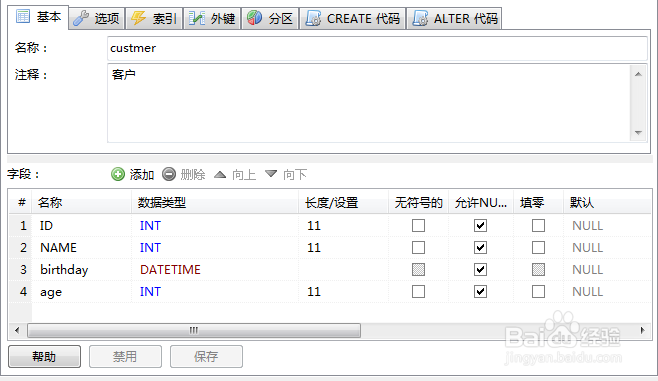This screenshot has width=658, height=381.
Task: Open data type INT dropdown for ID
Action: click(215, 226)
